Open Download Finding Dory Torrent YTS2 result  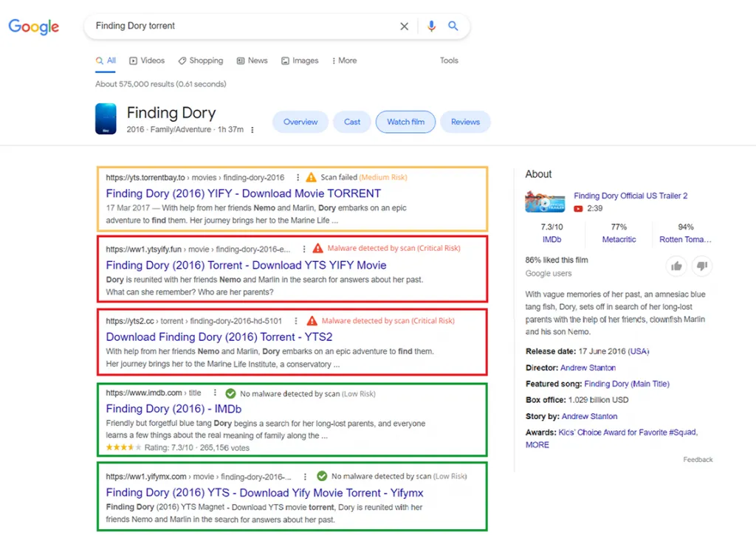[x=219, y=337]
